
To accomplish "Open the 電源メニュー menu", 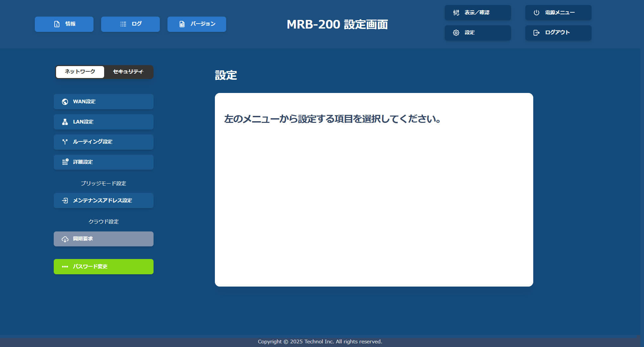I will [558, 13].
